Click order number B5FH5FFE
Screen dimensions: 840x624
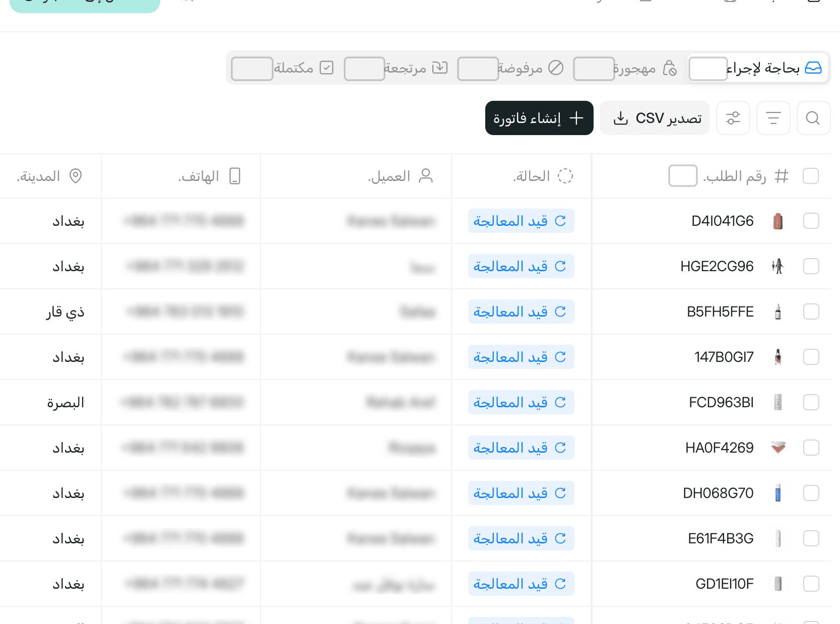(721, 311)
